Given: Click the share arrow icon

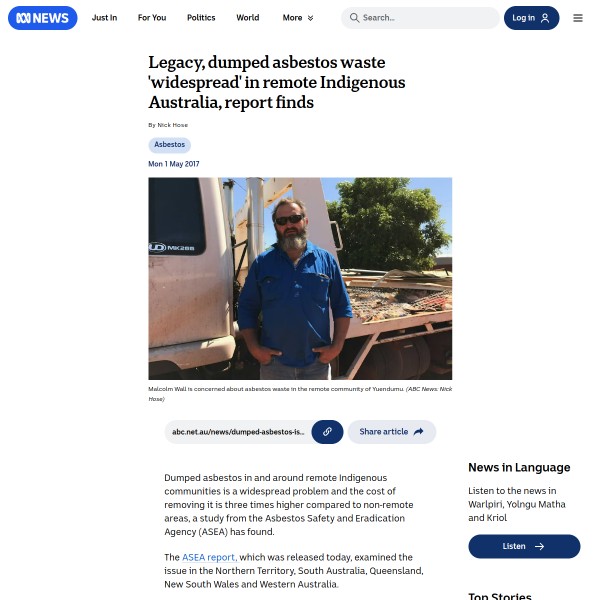Looking at the screenshot, I should (x=419, y=432).
